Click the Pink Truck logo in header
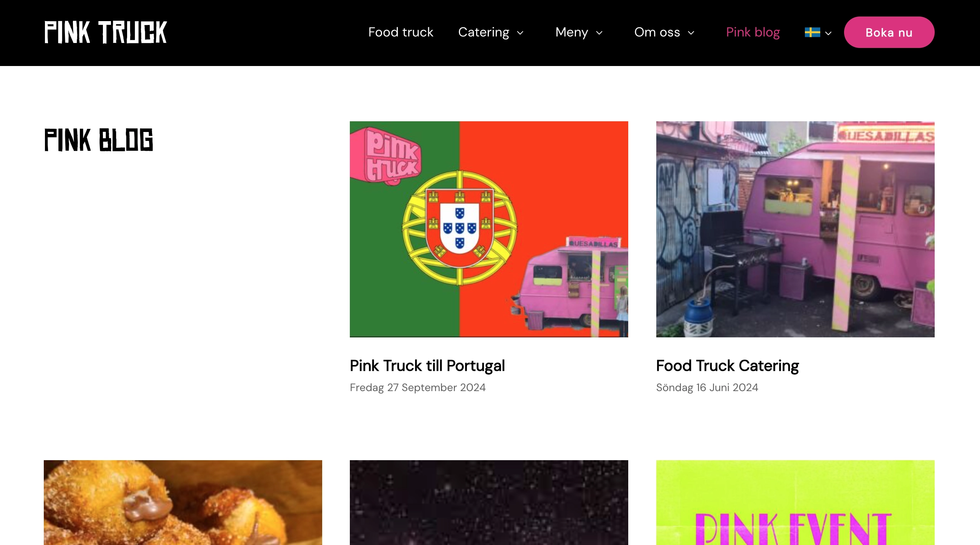The image size is (980, 545). [105, 32]
